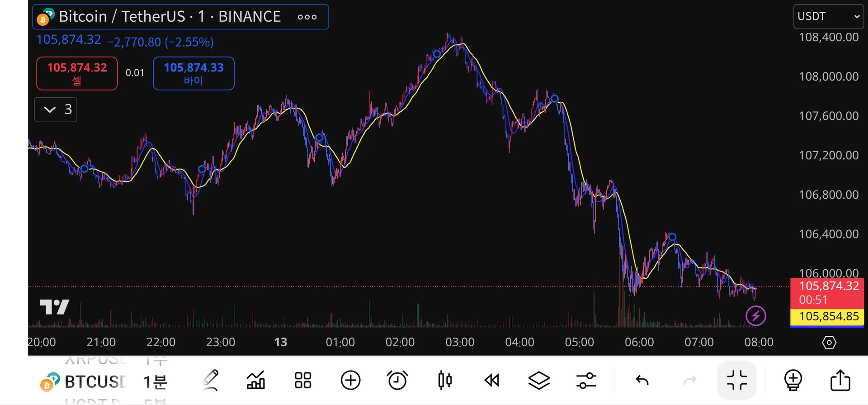Open the four-squares layout templates icon
868x405 pixels.
[303, 380]
